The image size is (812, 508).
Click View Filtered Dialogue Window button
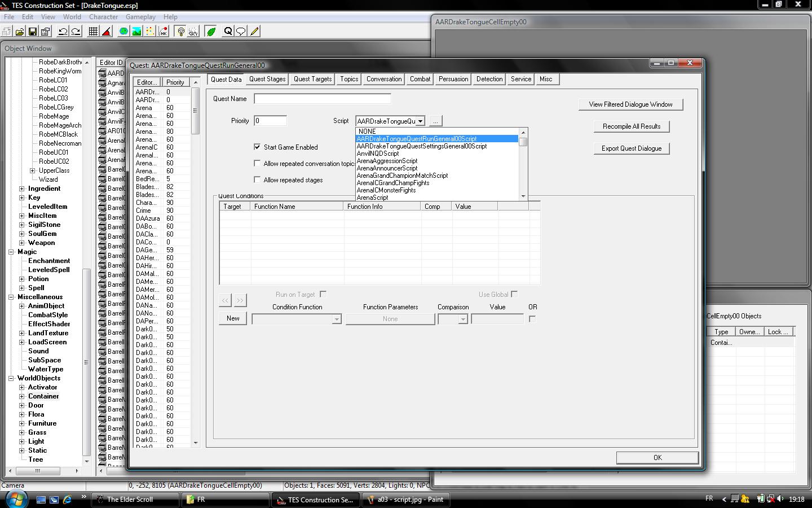pyautogui.click(x=630, y=104)
